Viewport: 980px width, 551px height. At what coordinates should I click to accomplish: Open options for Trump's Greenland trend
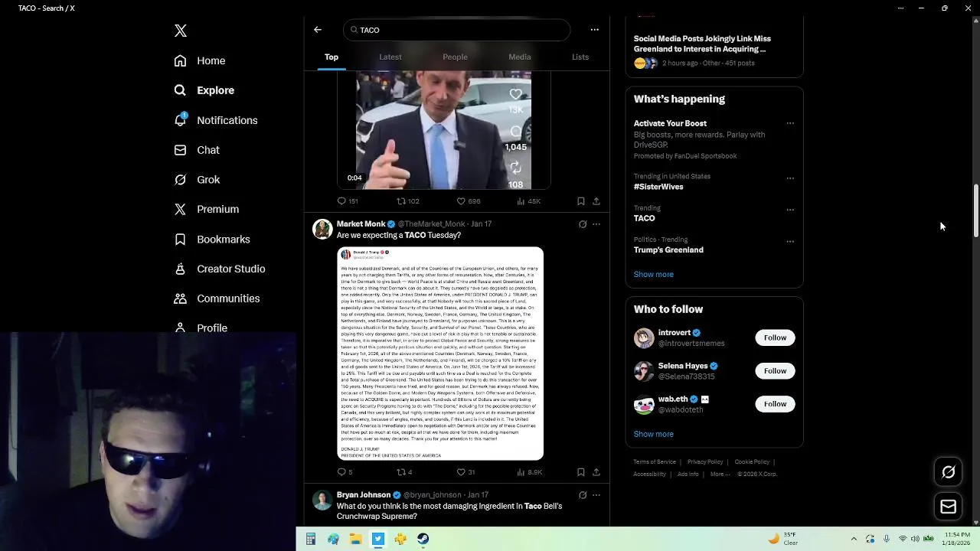[790, 242]
